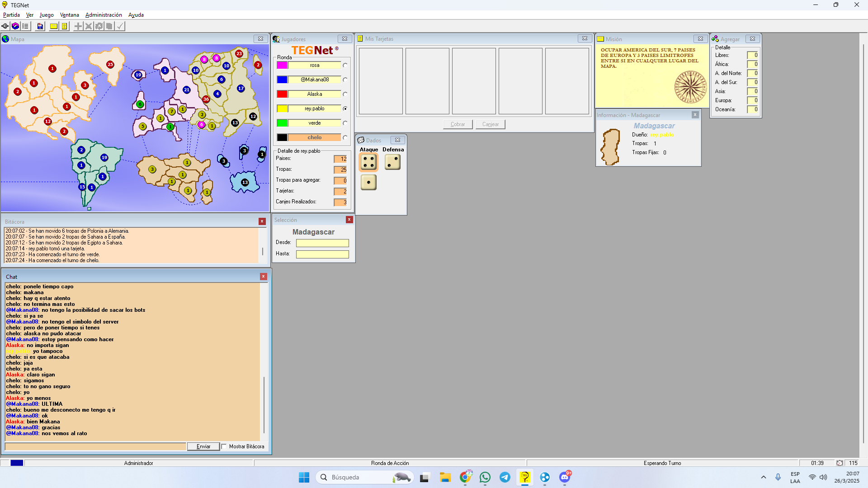This screenshot has height=488, width=868.
Task: Close the Chat panel
Action: (x=264, y=277)
